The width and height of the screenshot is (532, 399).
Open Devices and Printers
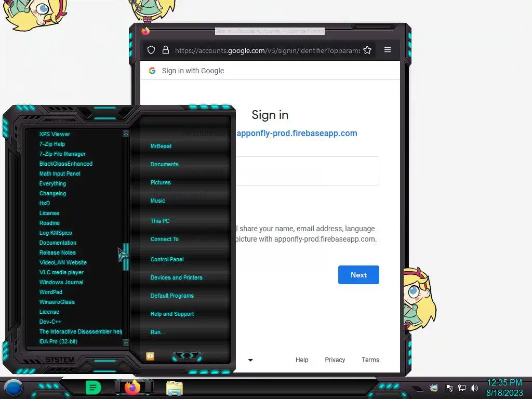pyautogui.click(x=177, y=277)
